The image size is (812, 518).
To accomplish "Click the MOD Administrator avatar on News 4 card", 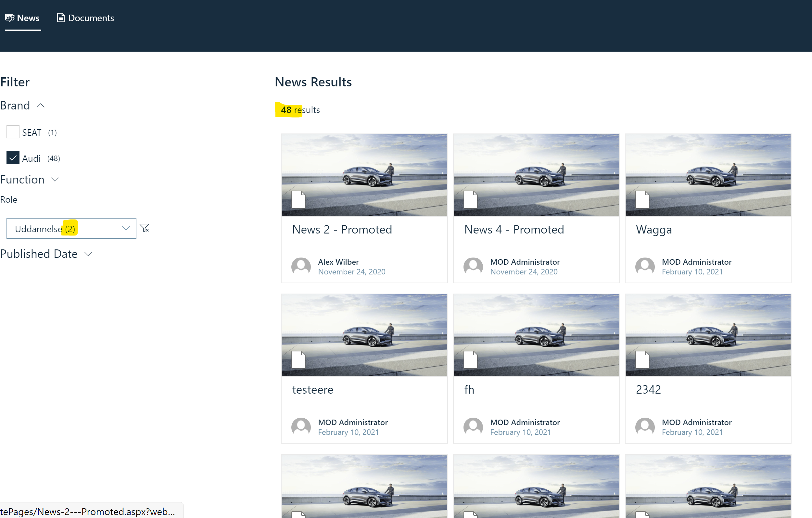I will pos(473,266).
